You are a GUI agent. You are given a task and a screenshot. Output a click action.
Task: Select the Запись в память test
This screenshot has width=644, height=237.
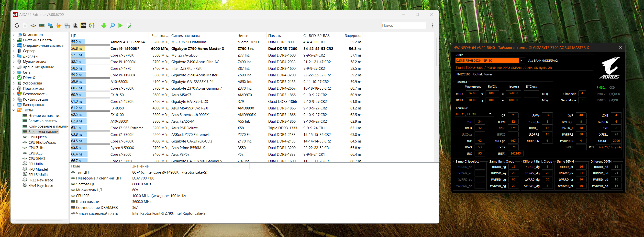click(43, 121)
